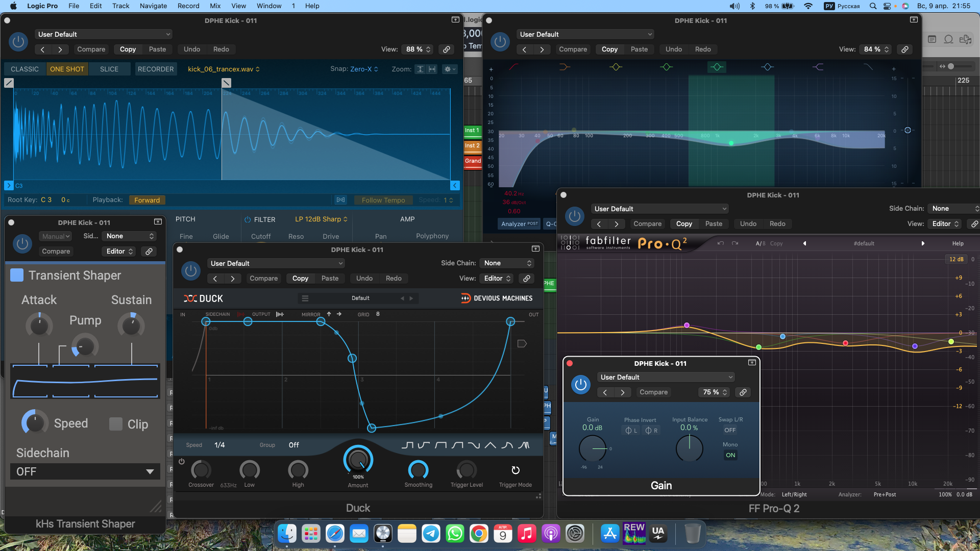Click Follow Tempo button in Quick Sampler
This screenshot has height=551, width=980.
(x=383, y=200)
